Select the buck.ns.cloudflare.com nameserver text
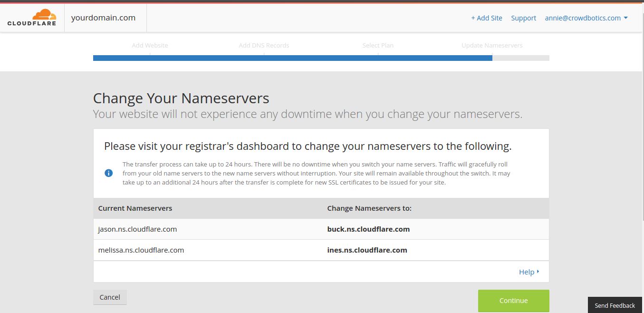This screenshot has width=644, height=313. coord(368,229)
